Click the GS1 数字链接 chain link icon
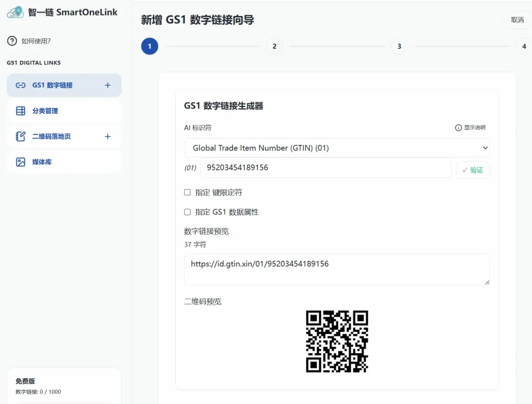Screen dimensions: 532x404 (x=21, y=85)
